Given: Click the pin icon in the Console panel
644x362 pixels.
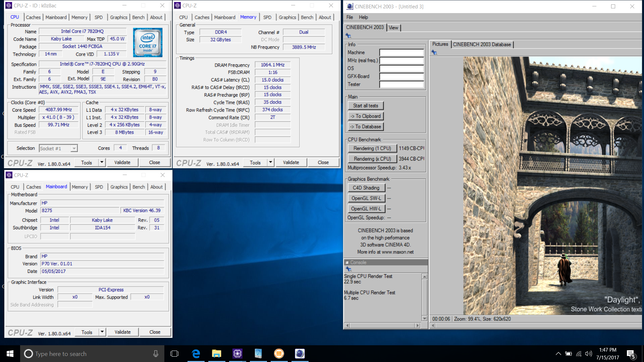Looking at the screenshot, I should (x=348, y=269).
